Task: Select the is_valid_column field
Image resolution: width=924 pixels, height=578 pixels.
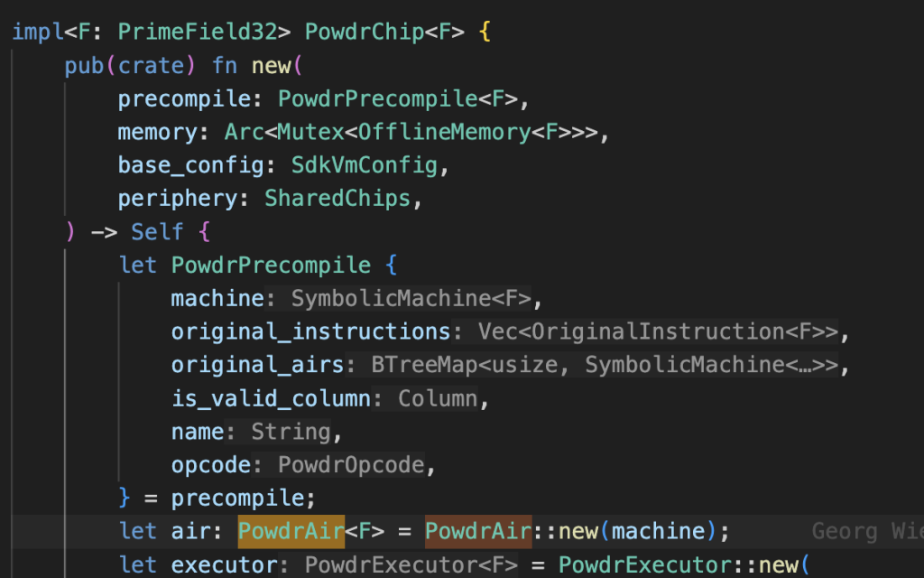Action: pos(271,398)
